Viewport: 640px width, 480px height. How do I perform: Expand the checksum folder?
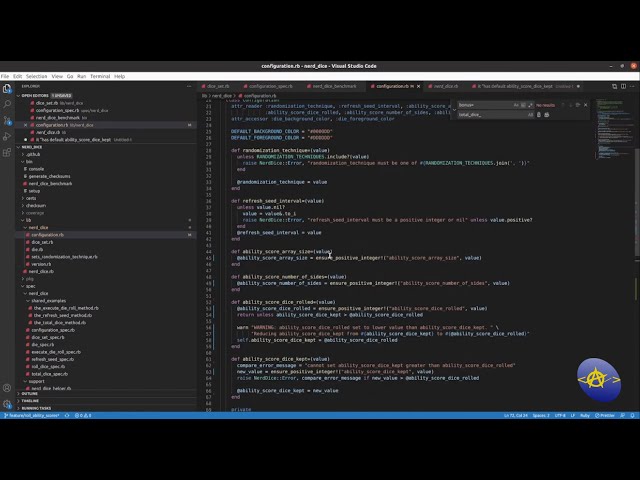(x=36, y=205)
